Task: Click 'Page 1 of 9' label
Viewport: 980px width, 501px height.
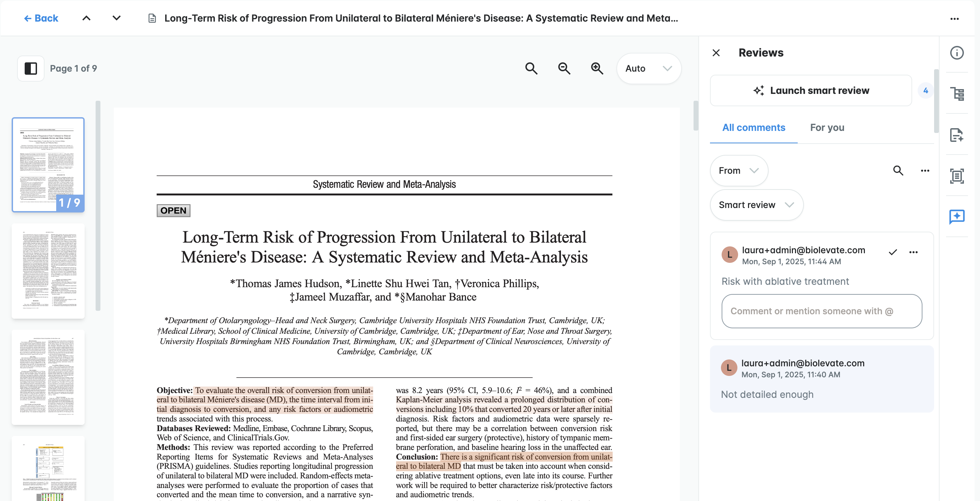Action: 73,69
